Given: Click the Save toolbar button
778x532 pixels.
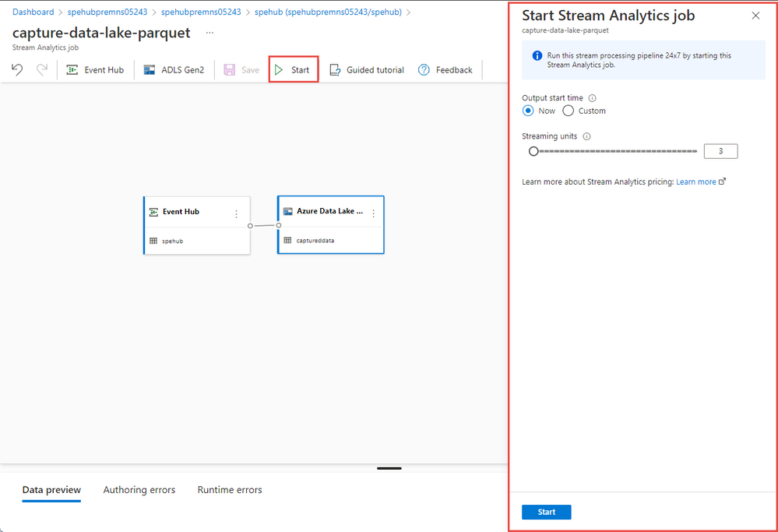Looking at the screenshot, I should pos(241,70).
